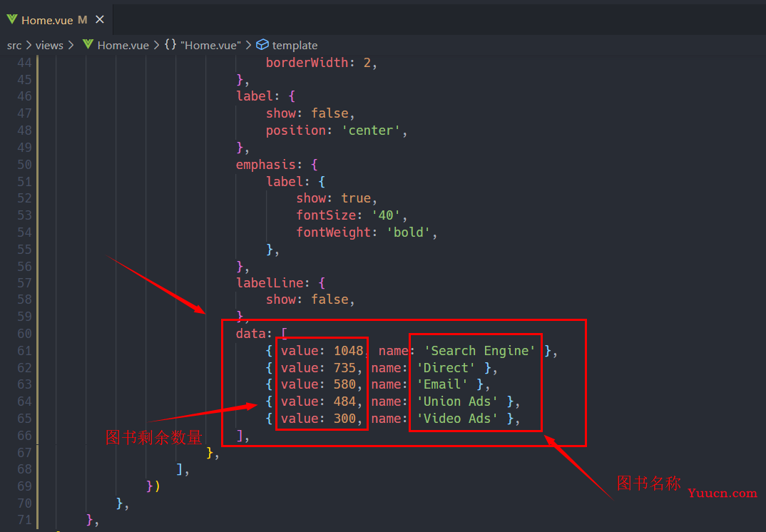Select the Home.vue tab
The image size is (766, 532).
56,19
